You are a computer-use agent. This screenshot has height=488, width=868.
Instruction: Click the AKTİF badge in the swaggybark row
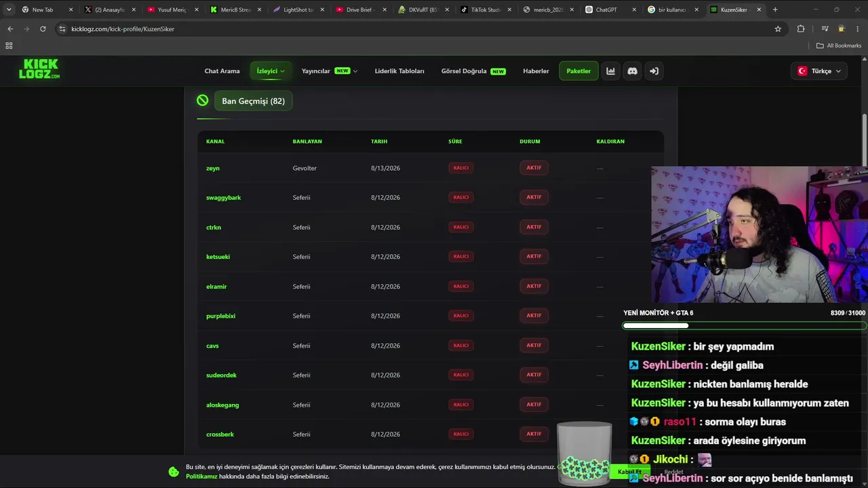tap(534, 197)
